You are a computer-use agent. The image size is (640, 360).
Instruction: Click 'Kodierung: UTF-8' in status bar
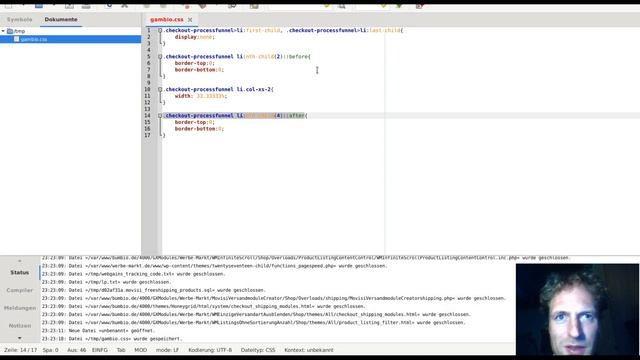(x=210, y=350)
